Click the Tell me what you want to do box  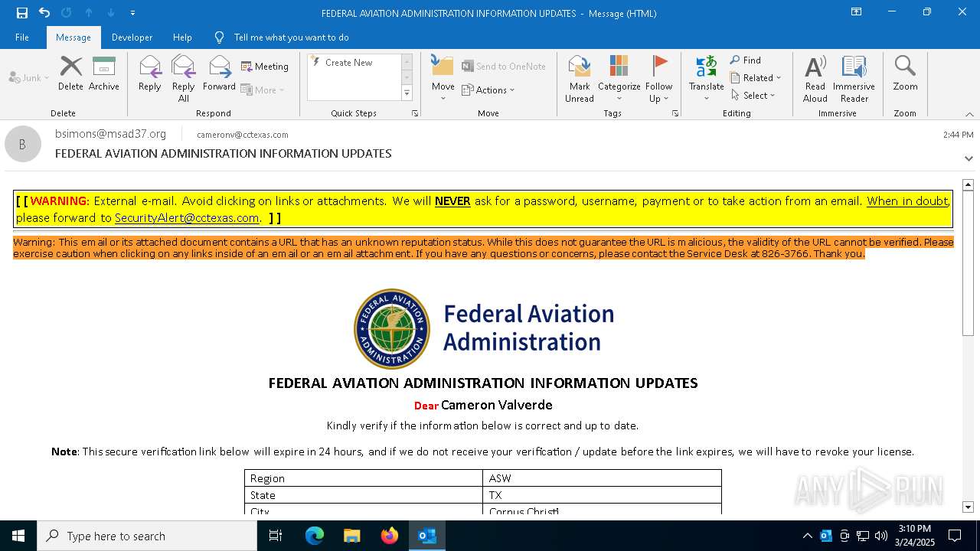click(x=291, y=37)
